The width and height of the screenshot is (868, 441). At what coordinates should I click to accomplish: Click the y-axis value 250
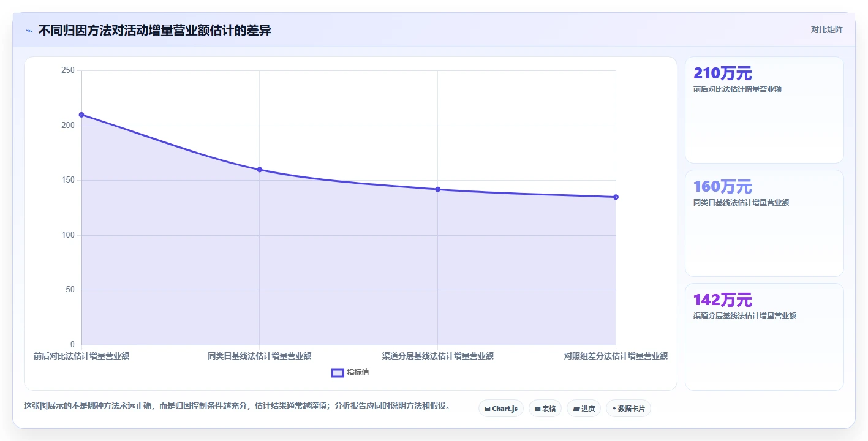(68, 70)
